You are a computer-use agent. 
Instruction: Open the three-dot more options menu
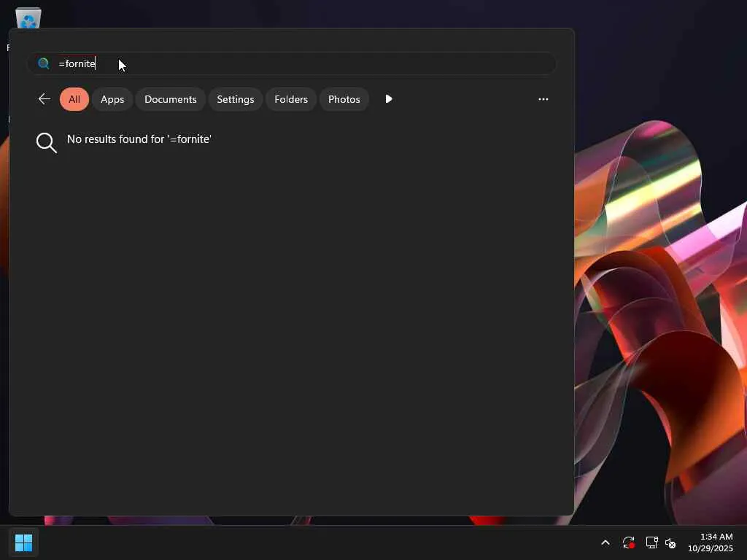[543, 99]
